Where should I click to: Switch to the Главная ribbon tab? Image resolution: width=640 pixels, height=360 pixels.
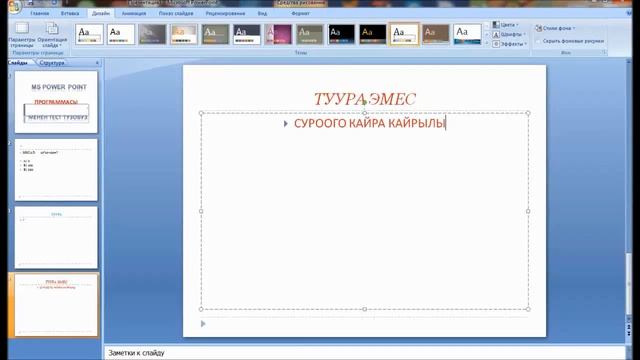coord(40,13)
